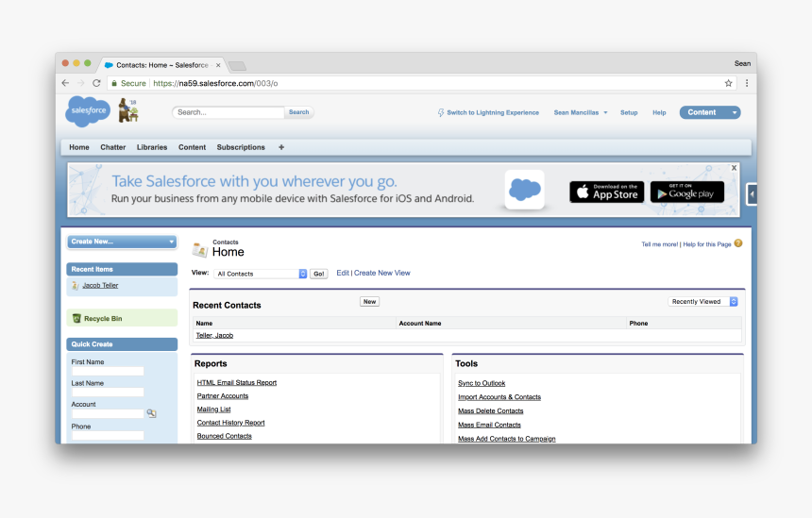Click the Salesforce cloud logo

88,111
